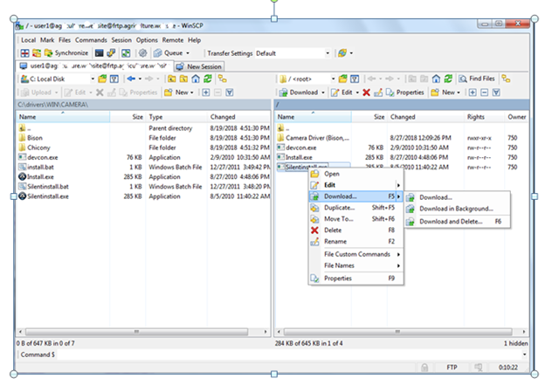Click the local filter icon beside drive dropdown
545x392 pixels.
(114, 79)
